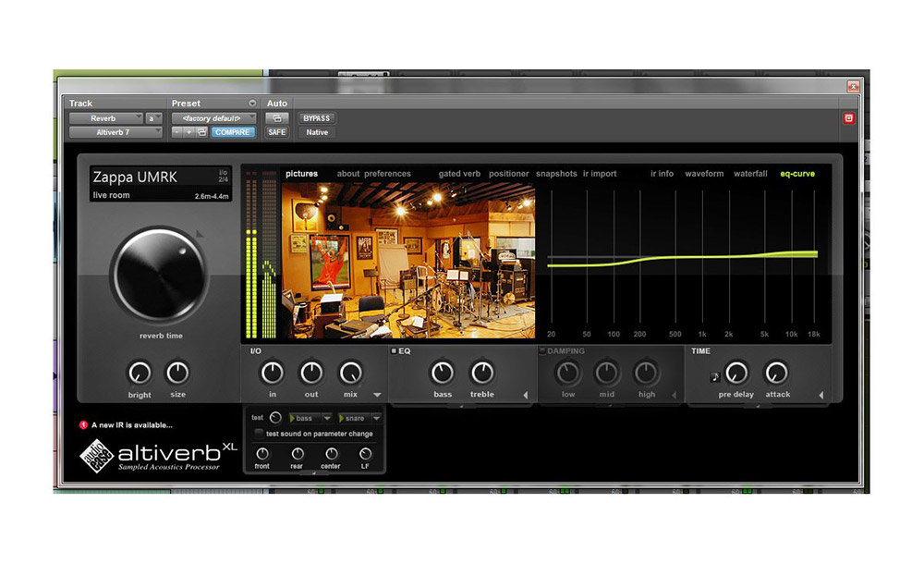This screenshot has width=924, height=564.
Task: Enable test sound on parameter change
Action: pos(258,433)
